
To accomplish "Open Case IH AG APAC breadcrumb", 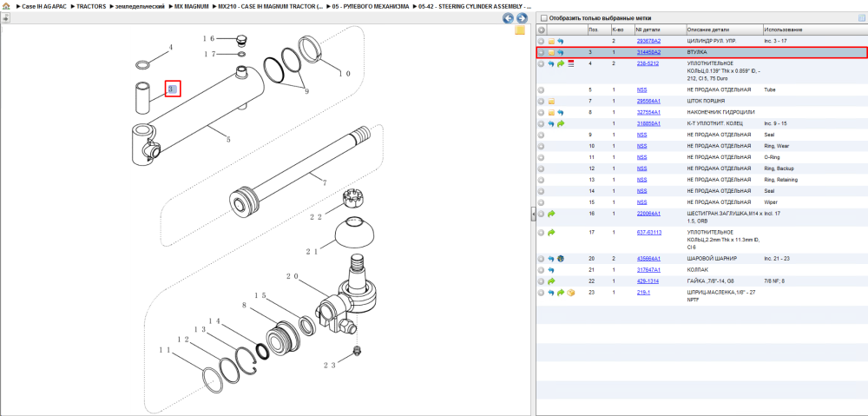I will 43,6.
